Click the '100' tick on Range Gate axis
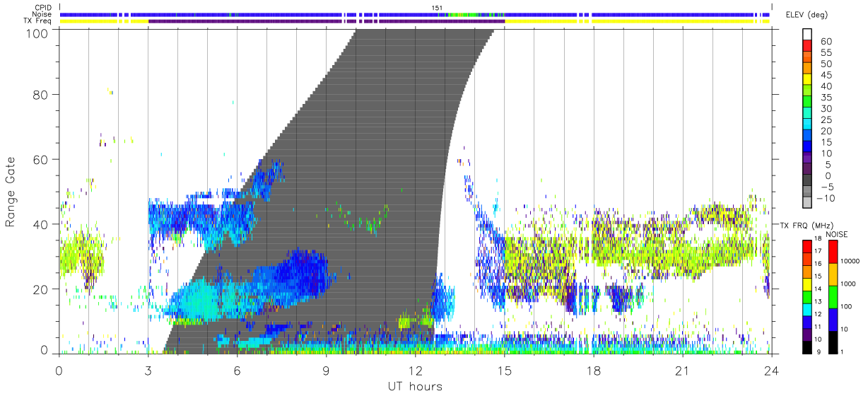The width and height of the screenshot is (868, 401). 37,33
